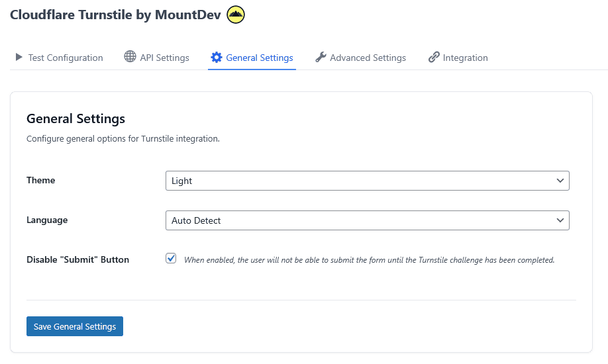Click the chevron arrow on the Theme select
Image resolution: width=608 pixels, height=364 pixels.
[560, 181]
